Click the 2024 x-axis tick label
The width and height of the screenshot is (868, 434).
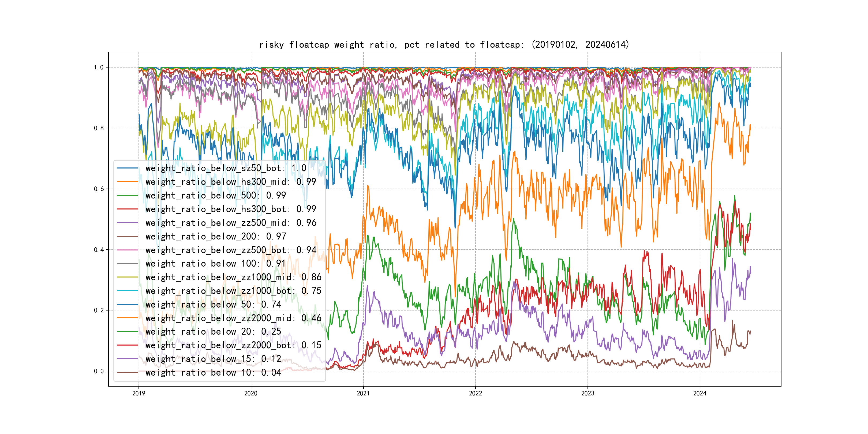click(x=699, y=393)
